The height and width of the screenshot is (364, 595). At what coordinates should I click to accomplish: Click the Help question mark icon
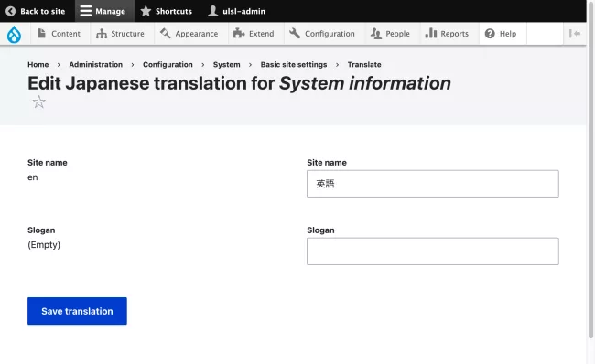click(x=490, y=34)
